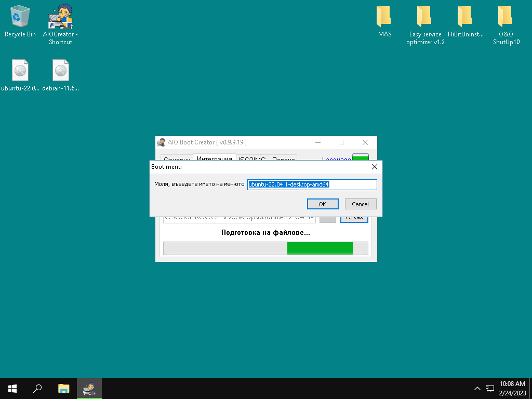Click the network status tray icon
Viewport: 532px width, 399px height.
489,389
